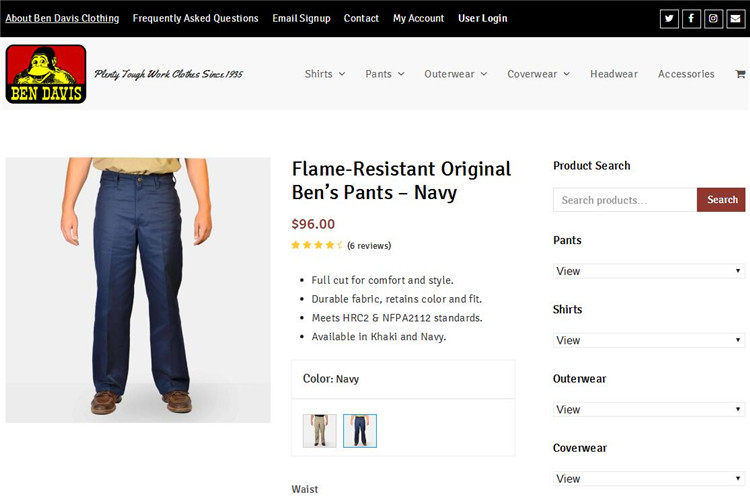Select the Navy color swatch
750x502 pixels.
(x=360, y=431)
